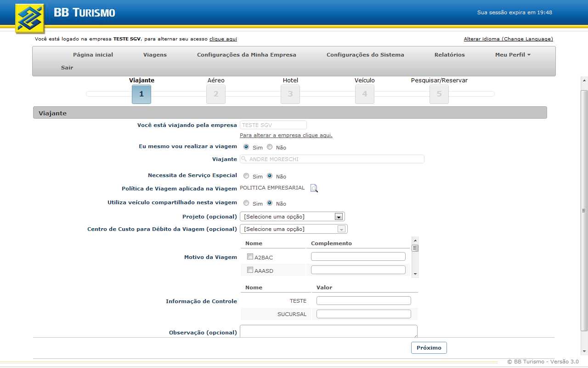Open the Relatórios menu
Image resolution: width=588 pixels, height=368 pixels.
point(450,55)
